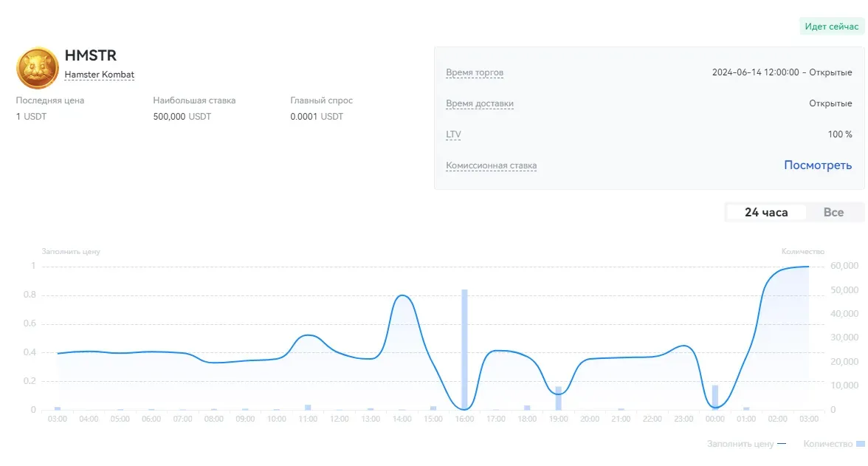This screenshot has width=868, height=466.
Task: Toggle Количество series legend text
Action: (827, 444)
